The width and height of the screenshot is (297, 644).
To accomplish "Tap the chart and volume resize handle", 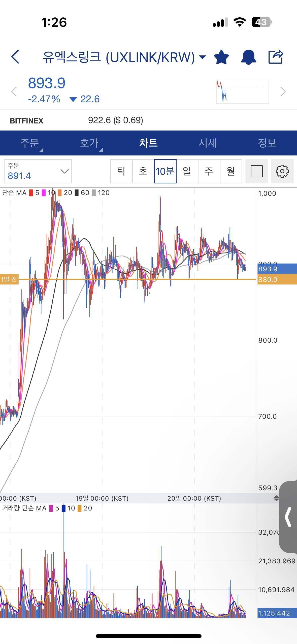I will pos(276,498).
